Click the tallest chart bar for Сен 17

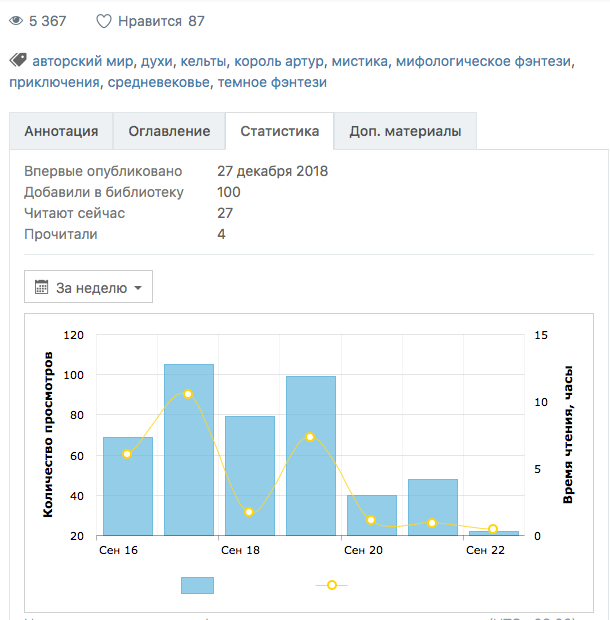[x=189, y=450]
